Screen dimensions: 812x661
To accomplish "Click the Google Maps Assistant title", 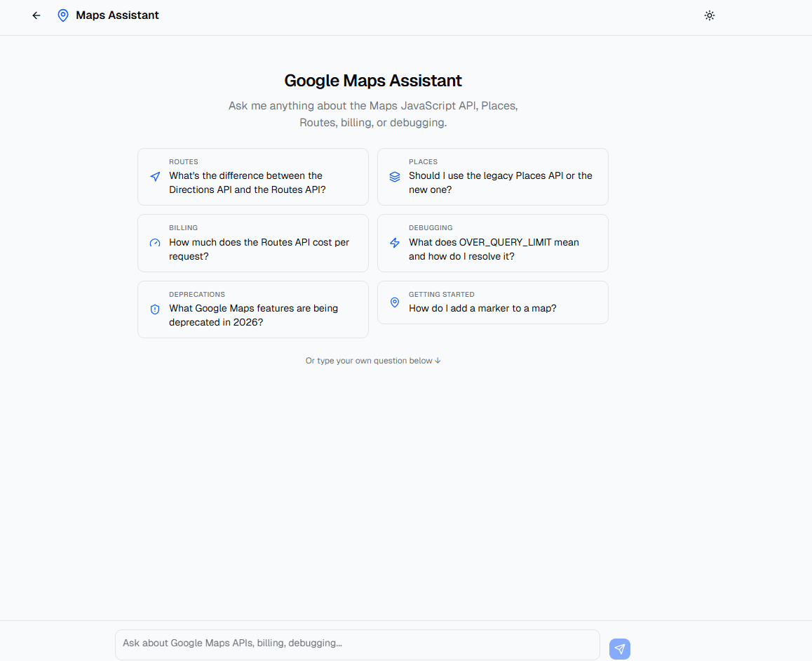I will coord(372,81).
